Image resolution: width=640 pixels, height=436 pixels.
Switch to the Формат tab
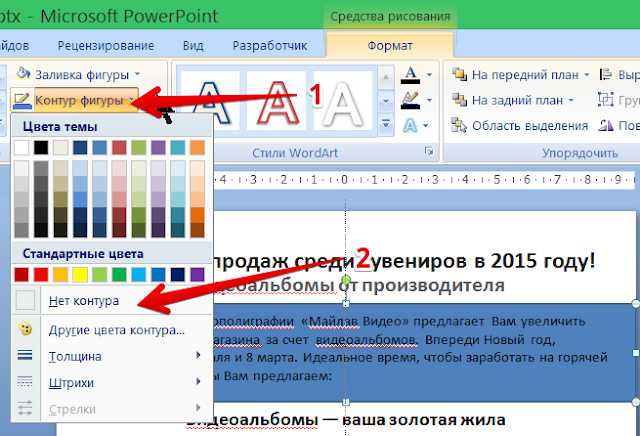pos(390,46)
